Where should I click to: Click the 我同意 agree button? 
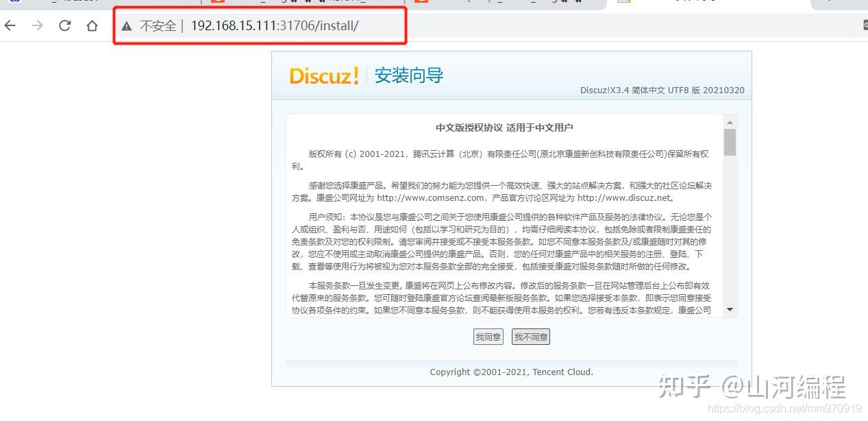click(x=488, y=337)
